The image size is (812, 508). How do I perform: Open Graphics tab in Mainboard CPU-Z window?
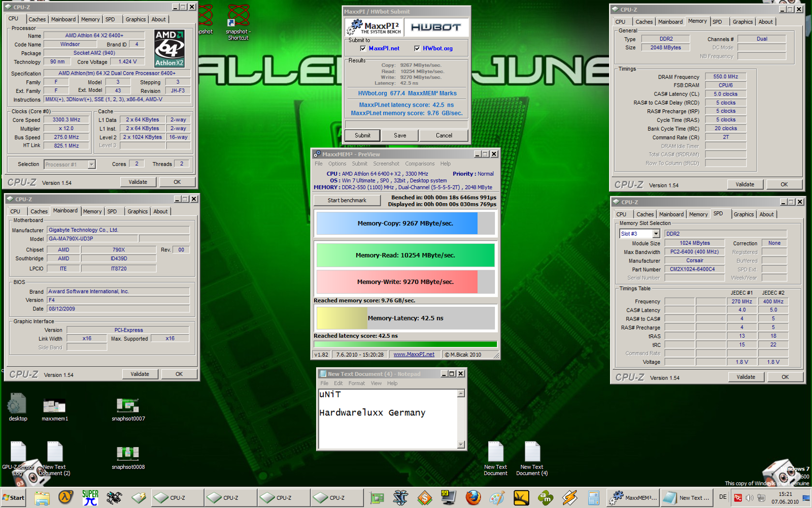click(138, 211)
